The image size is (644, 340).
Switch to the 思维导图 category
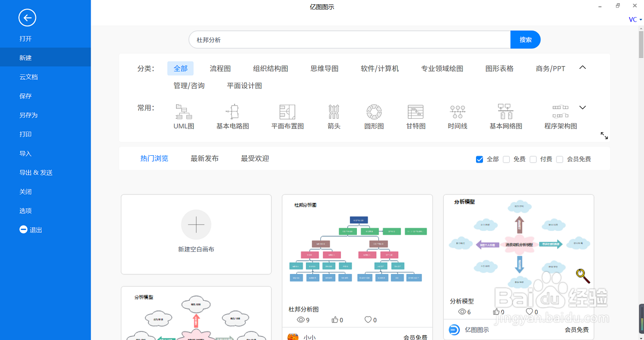[324, 68]
